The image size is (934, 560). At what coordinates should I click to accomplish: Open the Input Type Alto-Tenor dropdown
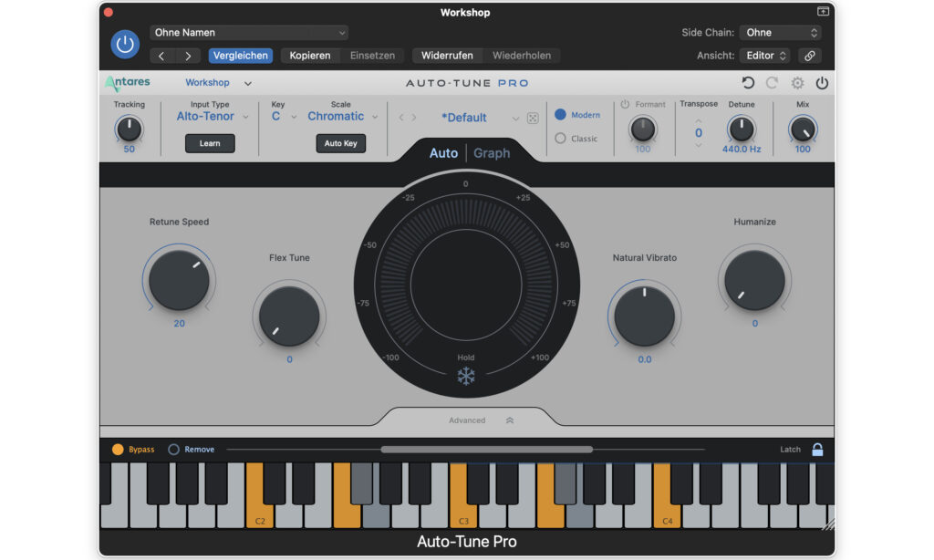pyautogui.click(x=212, y=117)
